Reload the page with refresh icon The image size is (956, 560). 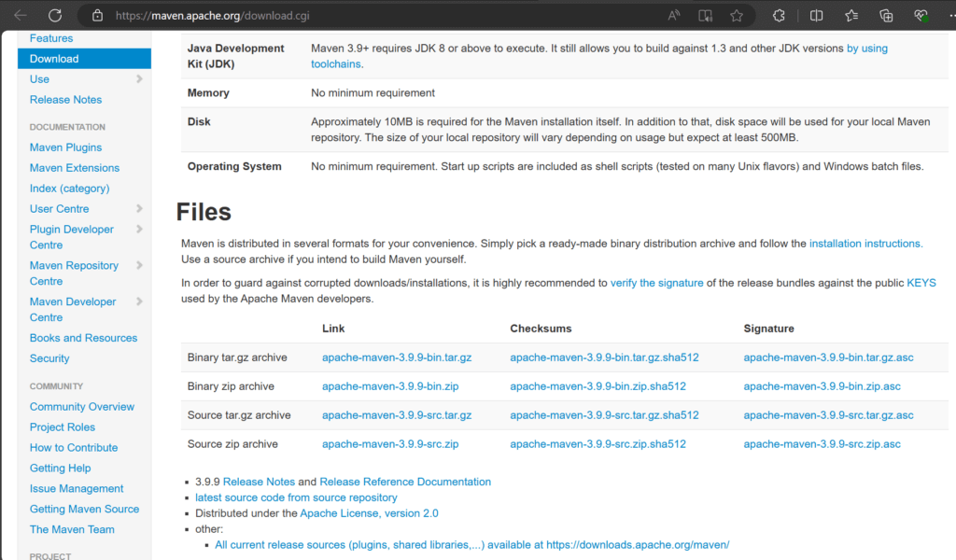point(55,15)
